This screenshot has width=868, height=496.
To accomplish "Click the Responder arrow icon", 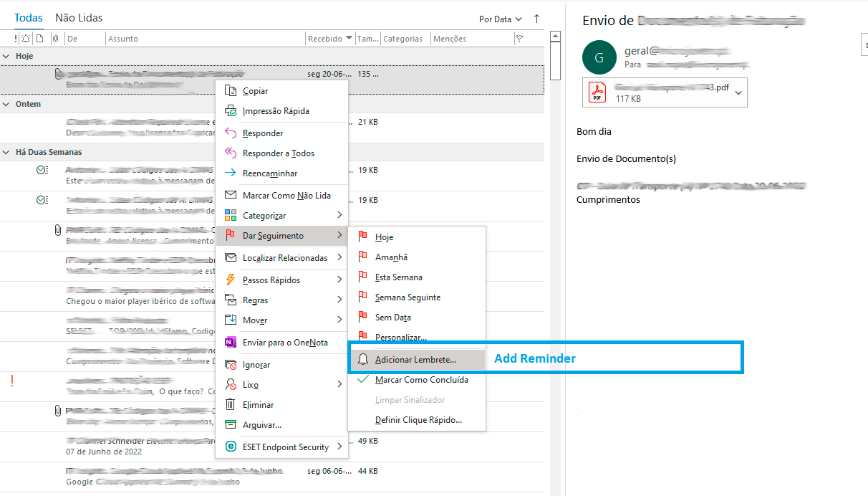I will point(230,133).
